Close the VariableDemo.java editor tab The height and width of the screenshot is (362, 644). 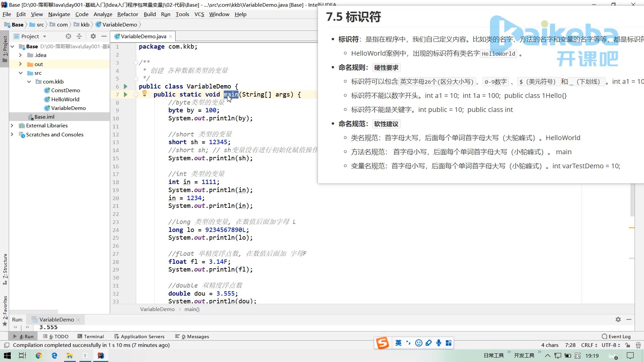[171, 36]
